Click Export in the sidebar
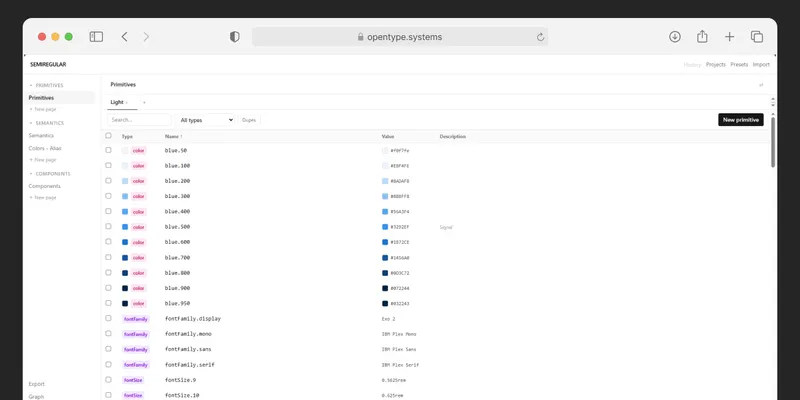 tap(37, 384)
